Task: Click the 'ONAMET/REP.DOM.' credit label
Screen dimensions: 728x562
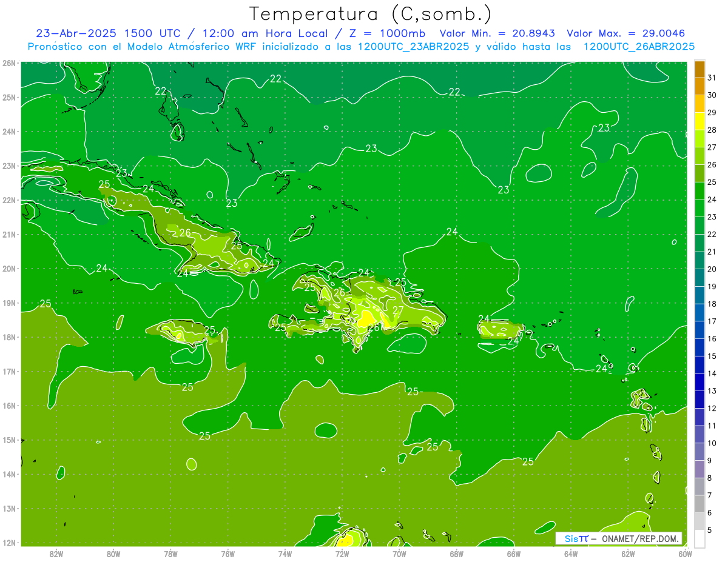Action: (640, 538)
